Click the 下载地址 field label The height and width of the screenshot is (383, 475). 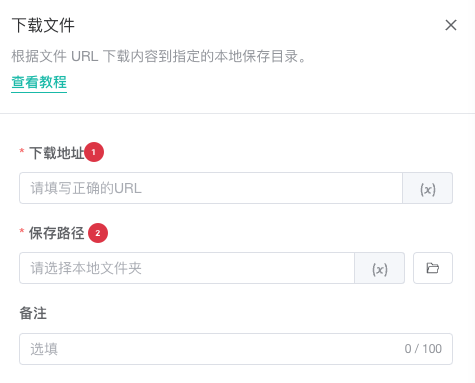tap(57, 153)
